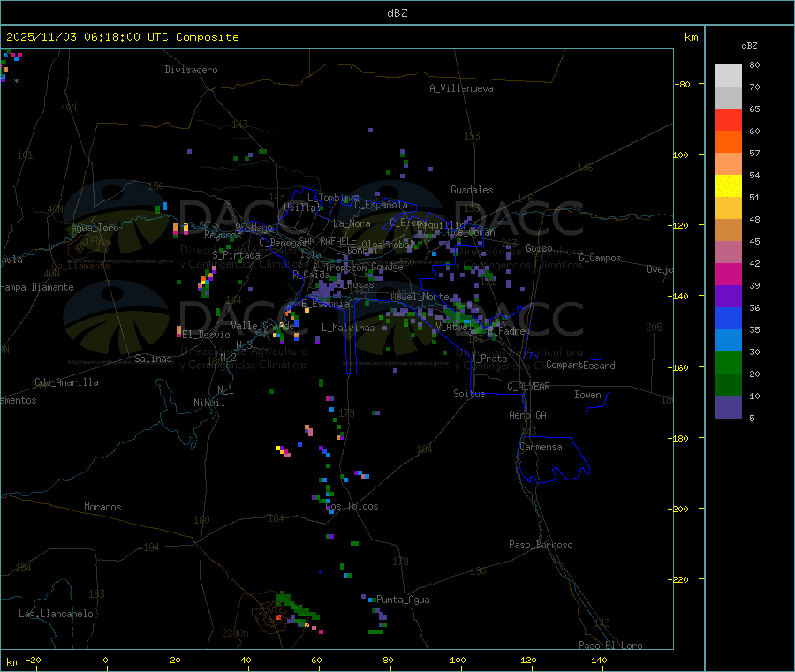This screenshot has width=795, height=672.
Task: Select the red 60 dBZ legend swatch
Action: (x=728, y=119)
